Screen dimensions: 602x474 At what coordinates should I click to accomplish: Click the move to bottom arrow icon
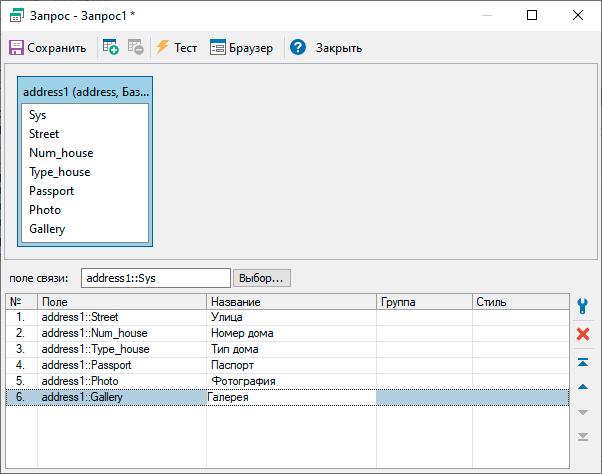tap(583, 437)
